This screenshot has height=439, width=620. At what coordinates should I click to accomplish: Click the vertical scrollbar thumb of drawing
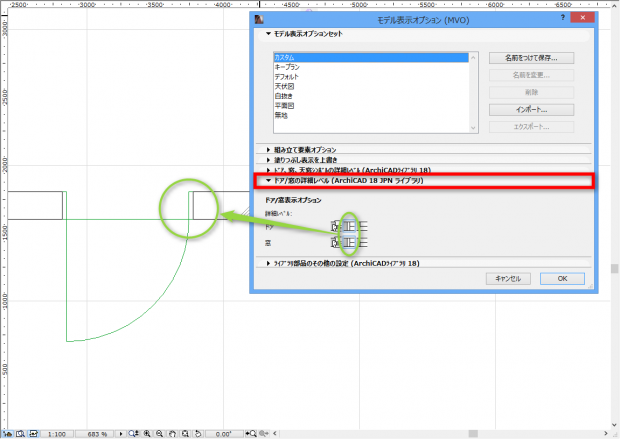[614, 269]
